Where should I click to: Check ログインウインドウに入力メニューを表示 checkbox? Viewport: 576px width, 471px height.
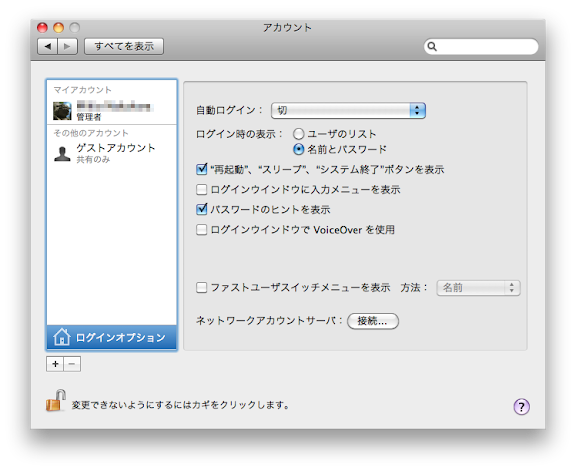pyautogui.click(x=201, y=189)
